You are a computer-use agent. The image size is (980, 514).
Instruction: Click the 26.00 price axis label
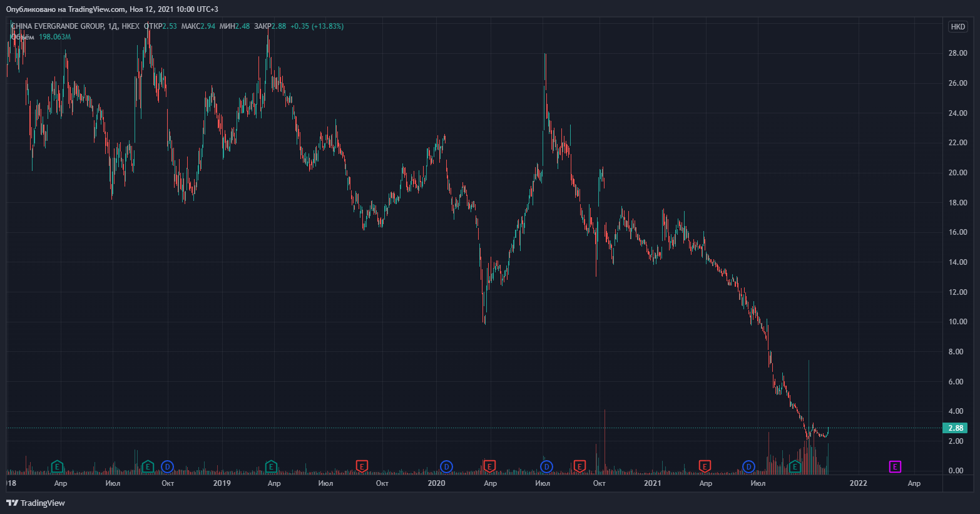point(957,83)
